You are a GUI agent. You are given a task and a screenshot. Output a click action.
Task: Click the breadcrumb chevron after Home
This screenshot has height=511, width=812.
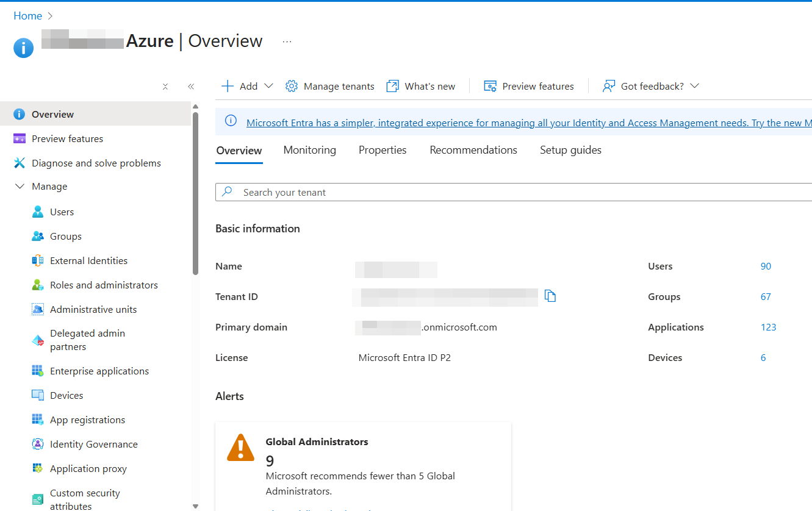coord(50,16)
